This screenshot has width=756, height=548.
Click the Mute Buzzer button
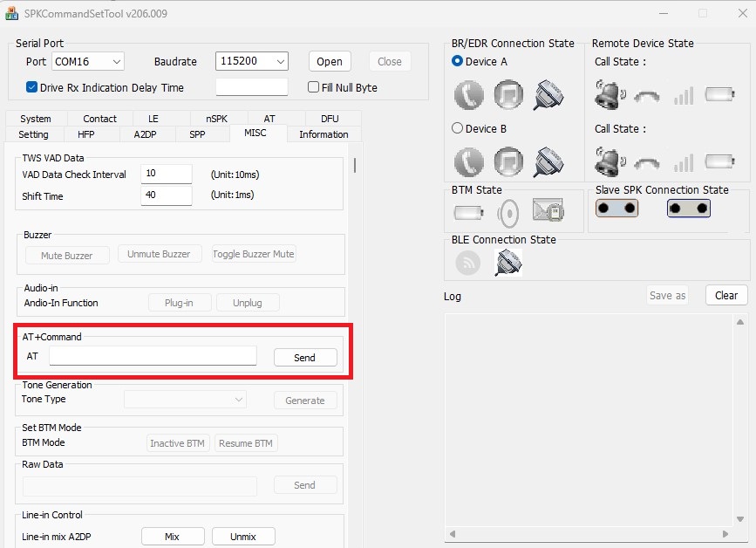(x=67, y=255)
